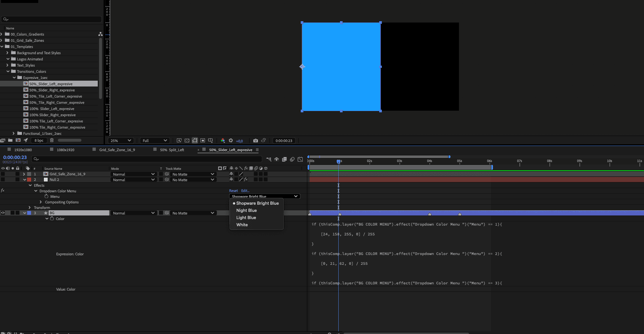
Task: Toggle solo switch on BG layer
Action: click(13, 213)
